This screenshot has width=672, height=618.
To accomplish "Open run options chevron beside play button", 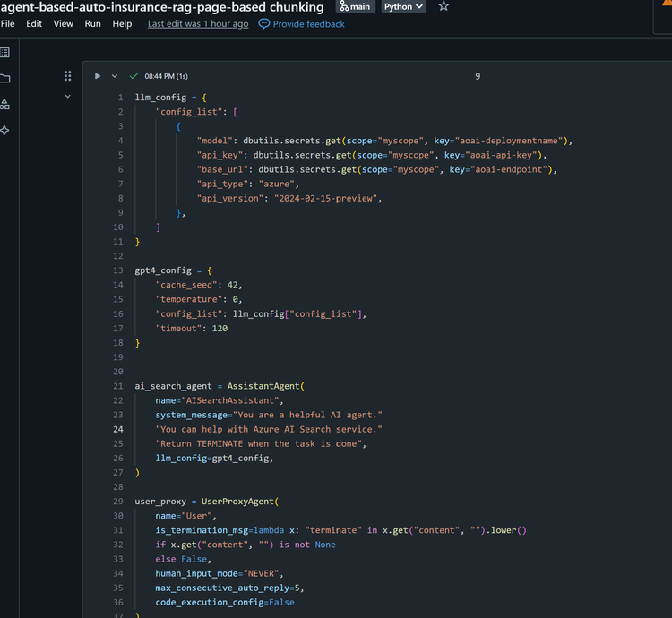I will (x=115, y=76).
